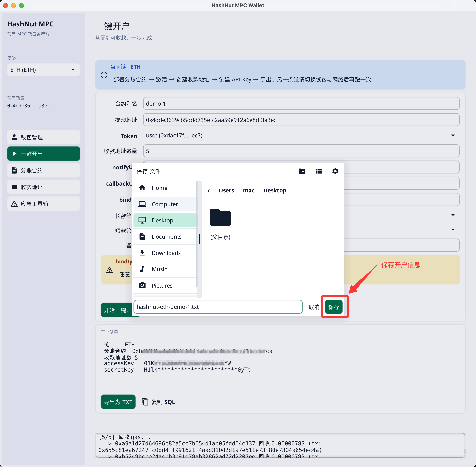Screen dimensions: 476x467
Task: Select Computer in save dialog sidebar
Action: 165,204
